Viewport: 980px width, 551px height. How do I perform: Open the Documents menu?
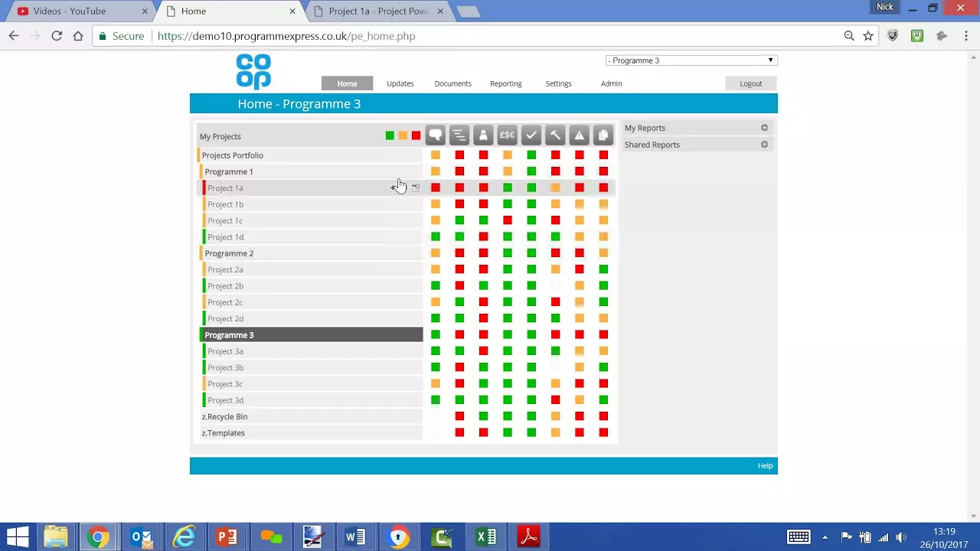point(452,83)
